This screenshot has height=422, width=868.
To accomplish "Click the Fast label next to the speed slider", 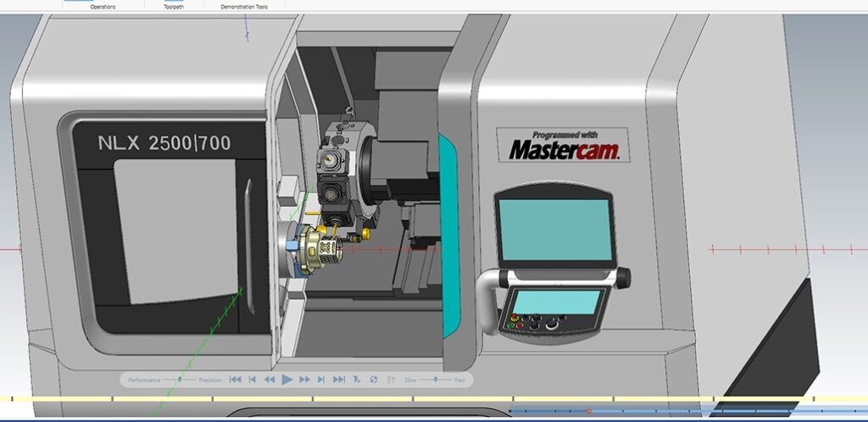I will (x=460, y=380).
